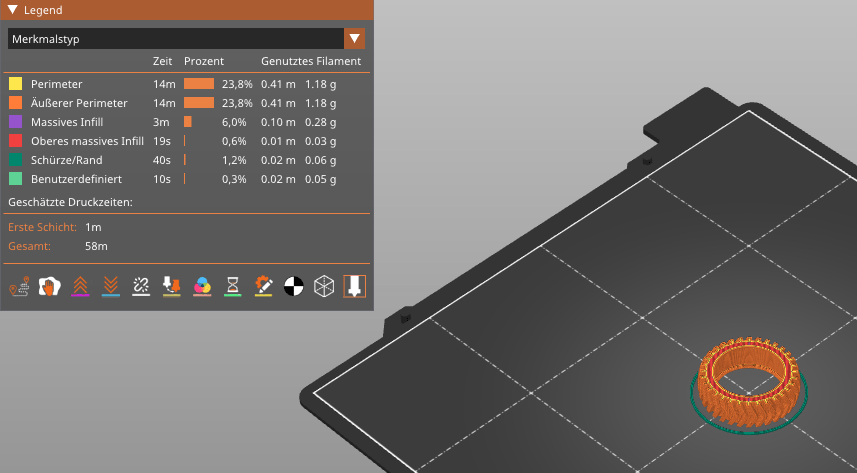Viewport: 857px width, 473px height.
Task: Toggle the tool marker arrow icon
Action: point(354,286)
